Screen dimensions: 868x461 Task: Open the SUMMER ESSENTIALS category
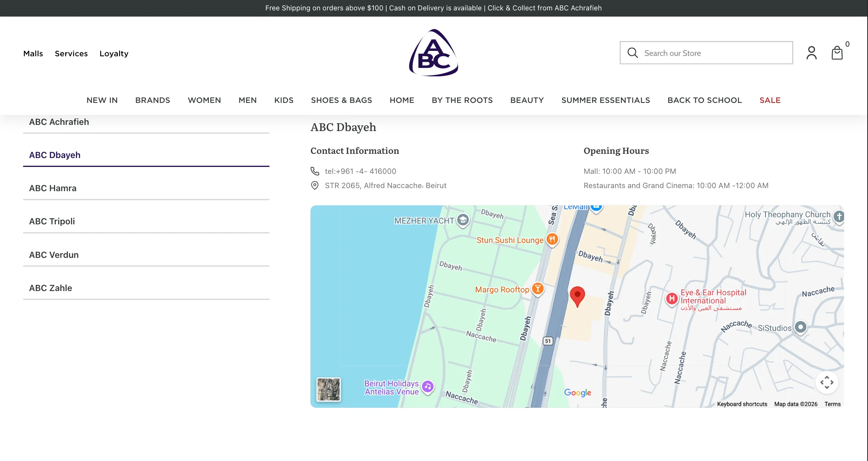[606, 100]
